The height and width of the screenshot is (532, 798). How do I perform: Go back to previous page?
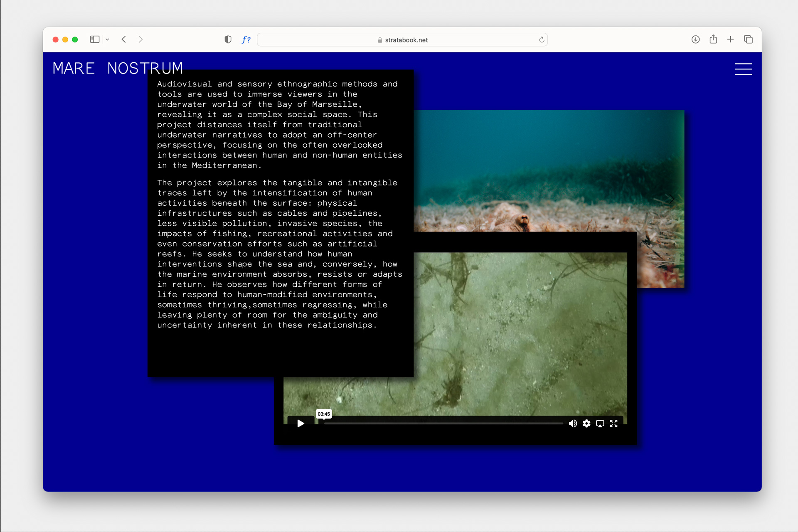(124, 39)
